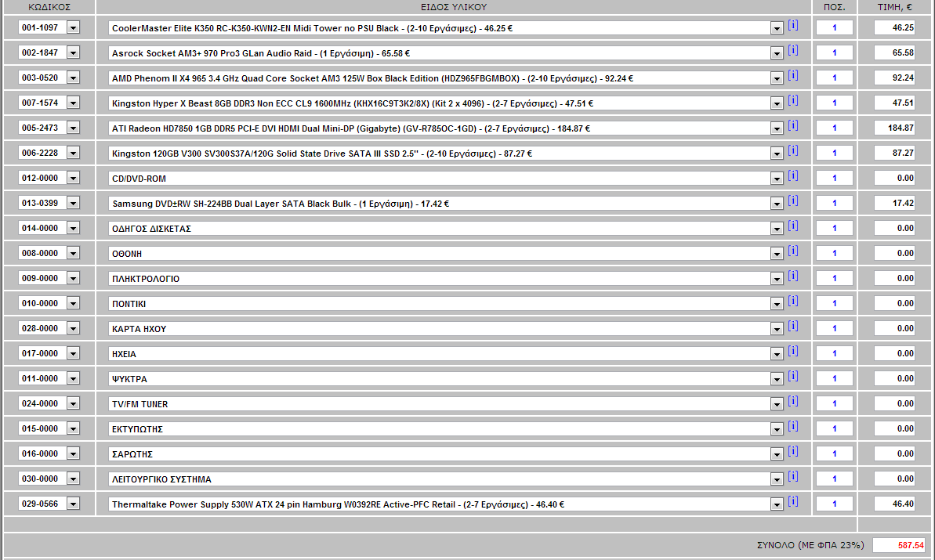Open the ΛΕΙΤΟΥΡΓΙΚΟ ΣΥΣΤΗΜΑ product dropdown
935x560 pixels.
(777, 479)
